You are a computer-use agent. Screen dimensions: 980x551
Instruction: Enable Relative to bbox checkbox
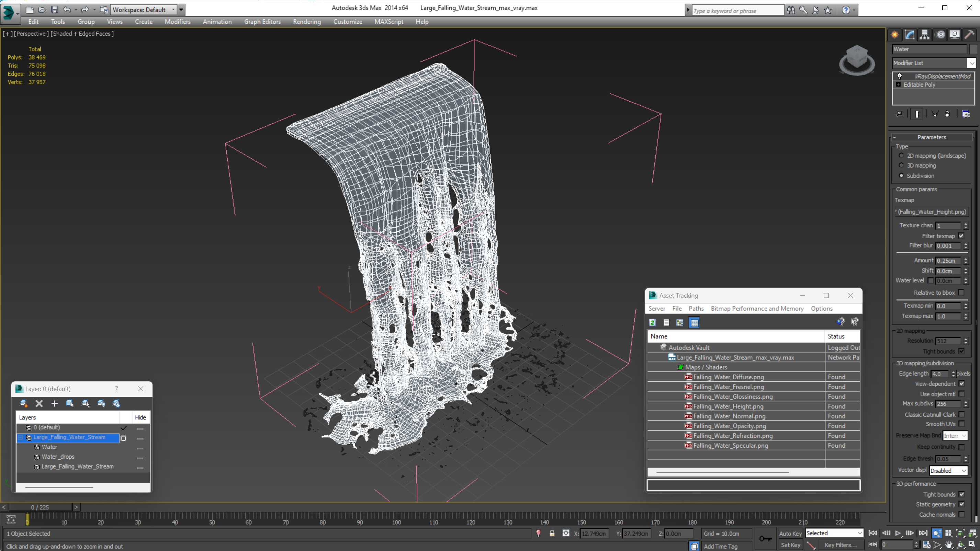(961, 292)
